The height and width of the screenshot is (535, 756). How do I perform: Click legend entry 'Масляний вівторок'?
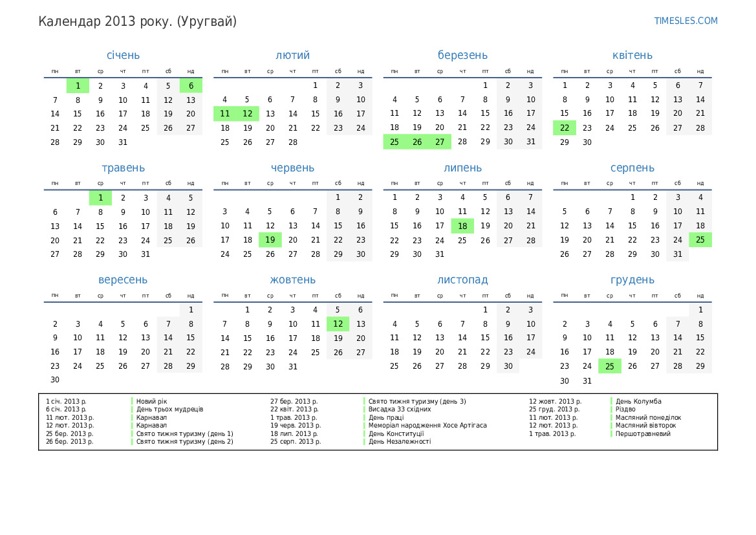tap(645, 426)
